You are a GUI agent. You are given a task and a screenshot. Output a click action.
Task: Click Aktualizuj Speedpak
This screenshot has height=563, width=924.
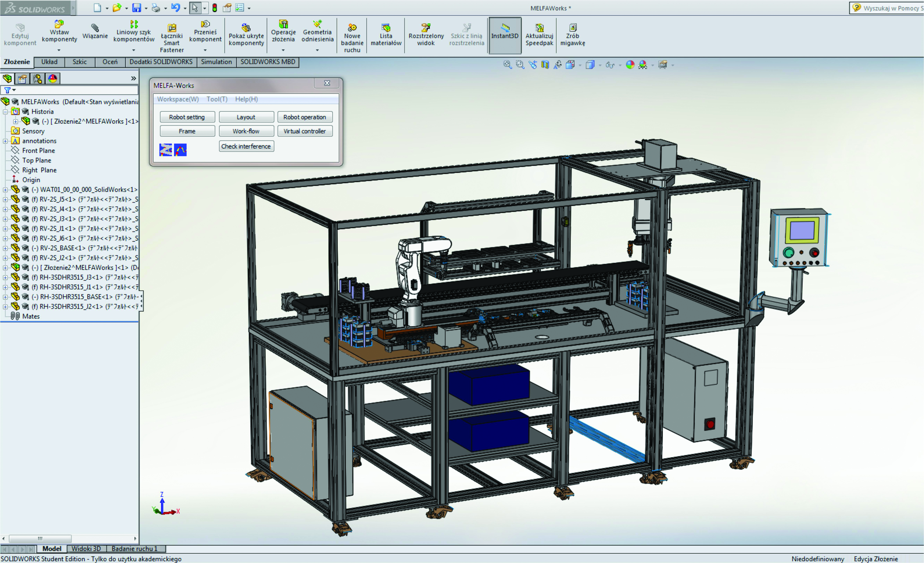[539, 35]
